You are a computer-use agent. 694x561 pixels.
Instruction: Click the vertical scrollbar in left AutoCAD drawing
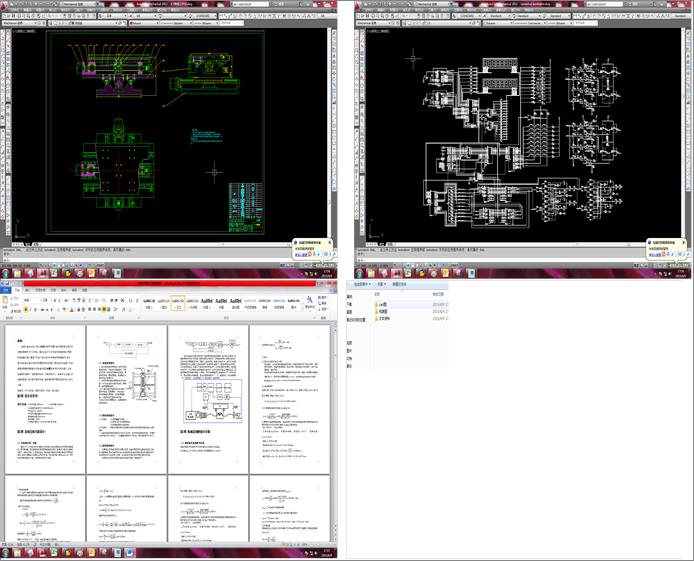tap(329, 133)
